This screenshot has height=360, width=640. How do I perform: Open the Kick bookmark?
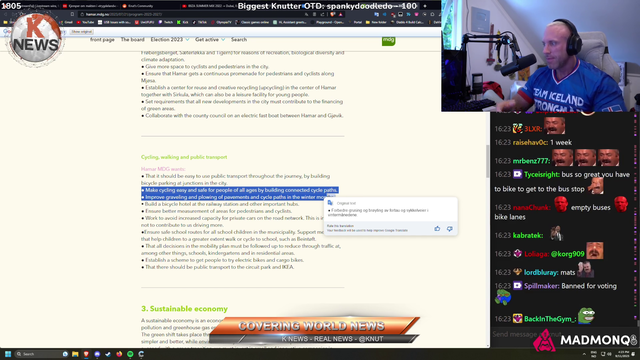pos(183,22)
